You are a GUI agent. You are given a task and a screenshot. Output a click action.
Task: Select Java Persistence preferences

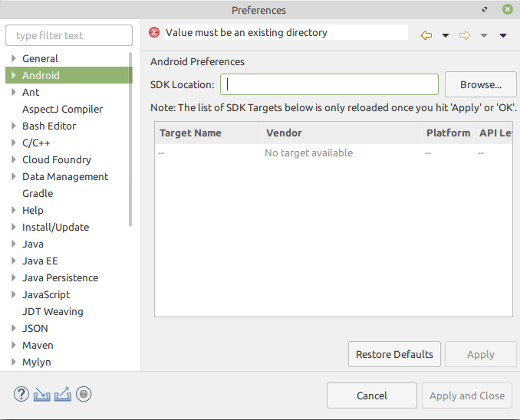pos(61,277)
